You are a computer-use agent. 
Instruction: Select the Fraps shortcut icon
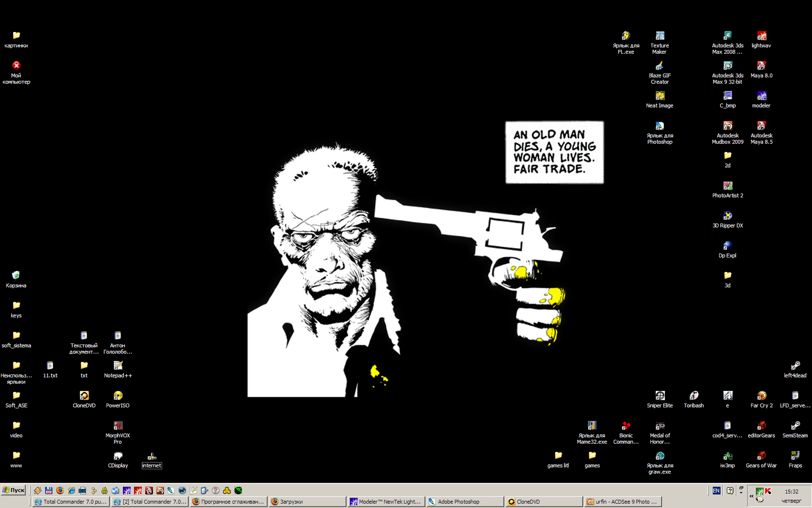pos(795,460)
